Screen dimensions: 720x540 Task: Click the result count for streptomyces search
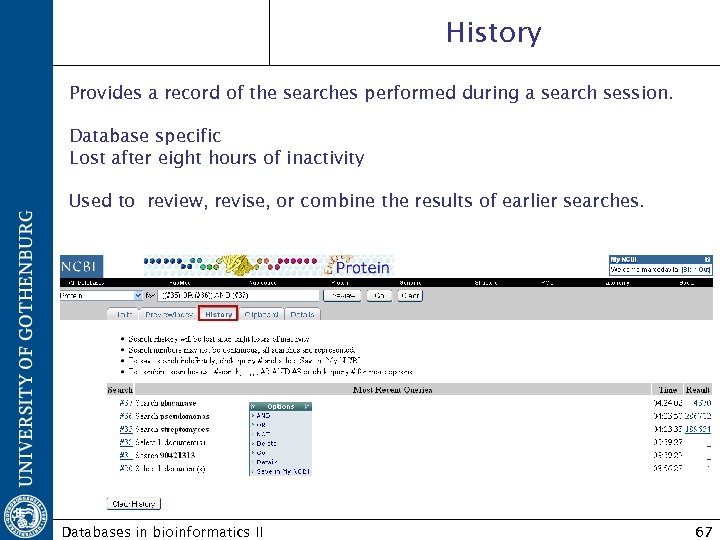point(698,429)
